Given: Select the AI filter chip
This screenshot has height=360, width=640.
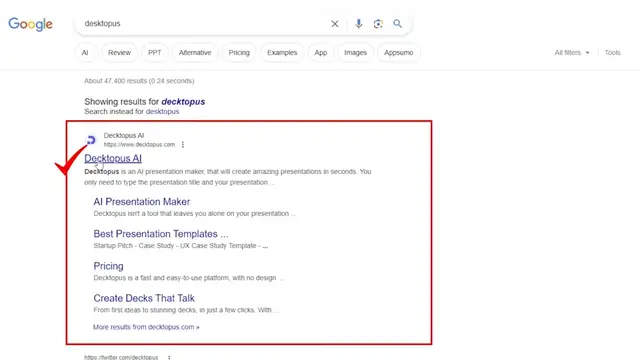Looking at the screenshot, I should point(85,53).
